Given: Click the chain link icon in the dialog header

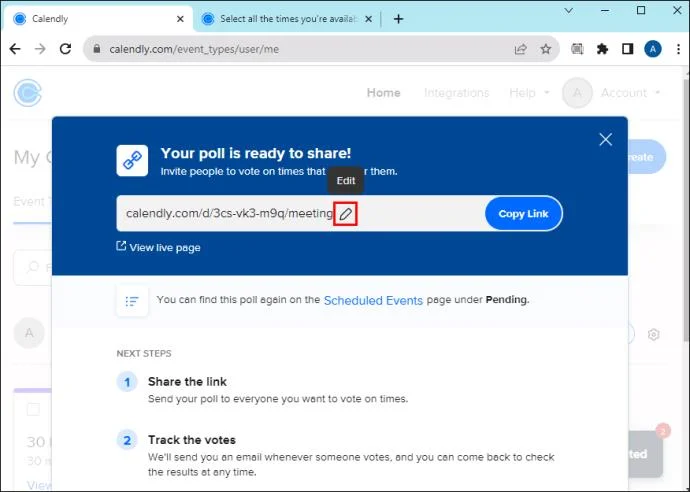Looking at the screenshot, I should pyautogui.click(x=132, y=161).
